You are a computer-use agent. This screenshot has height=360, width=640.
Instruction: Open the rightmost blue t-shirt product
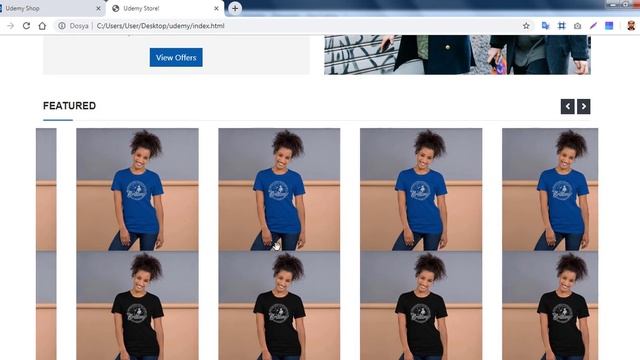coord(550,189)
